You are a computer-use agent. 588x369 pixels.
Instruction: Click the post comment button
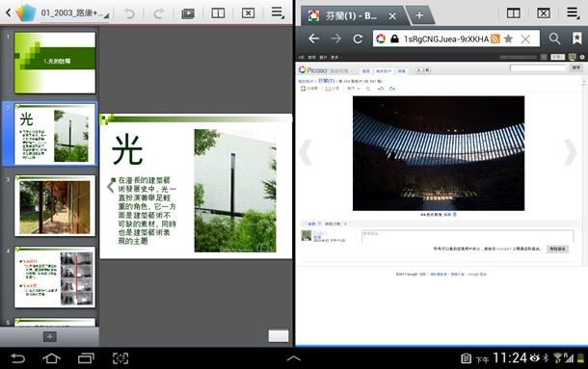click(557, 249)
